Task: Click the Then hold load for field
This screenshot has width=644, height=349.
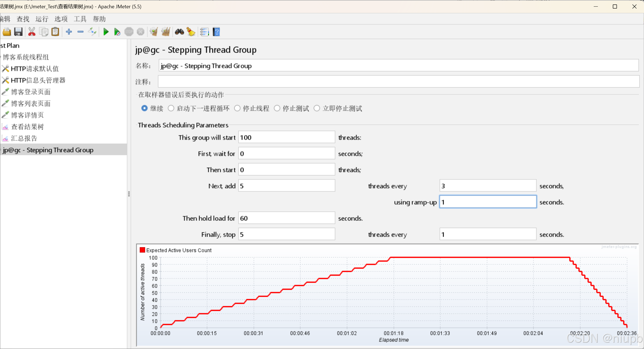Action: (x=286, y=218)
